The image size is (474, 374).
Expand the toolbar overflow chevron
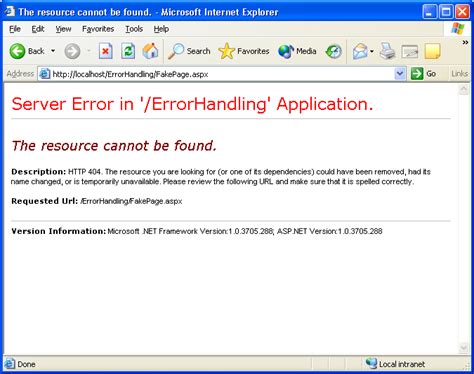pyautogui.click(x=465, y=42)
